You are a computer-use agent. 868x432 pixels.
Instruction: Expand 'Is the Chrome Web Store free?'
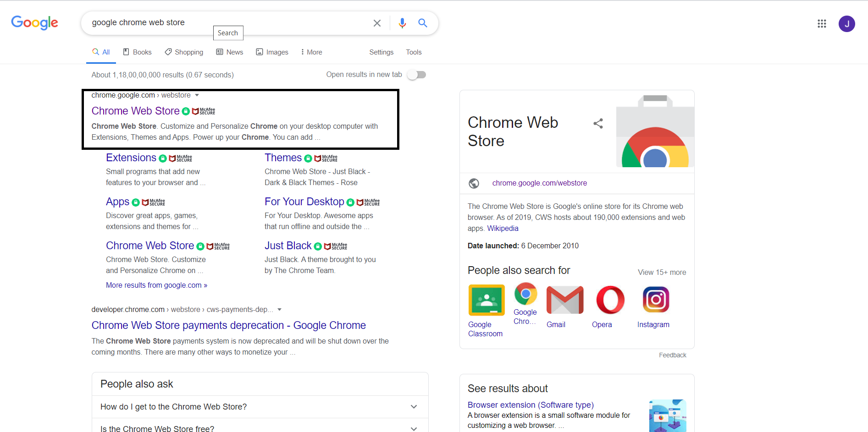pyautogui.click(x=260, y=426)
